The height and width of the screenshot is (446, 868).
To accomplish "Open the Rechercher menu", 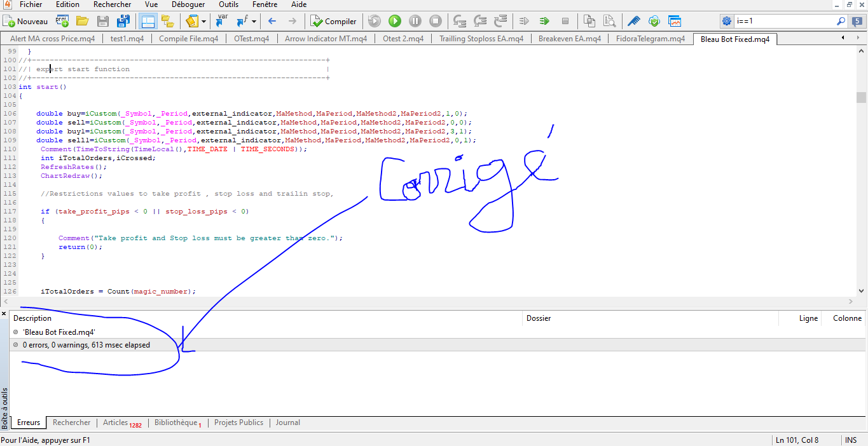I will coord(112,4).
